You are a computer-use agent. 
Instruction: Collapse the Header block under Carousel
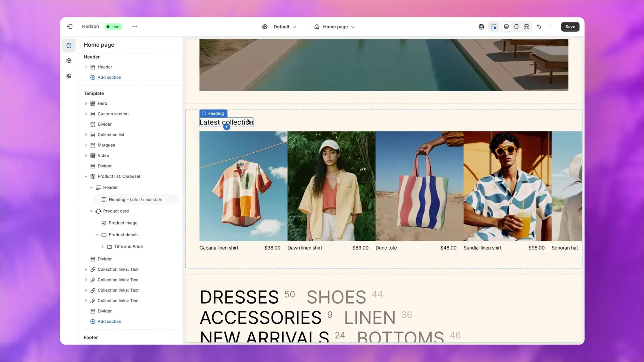point(91,187)
